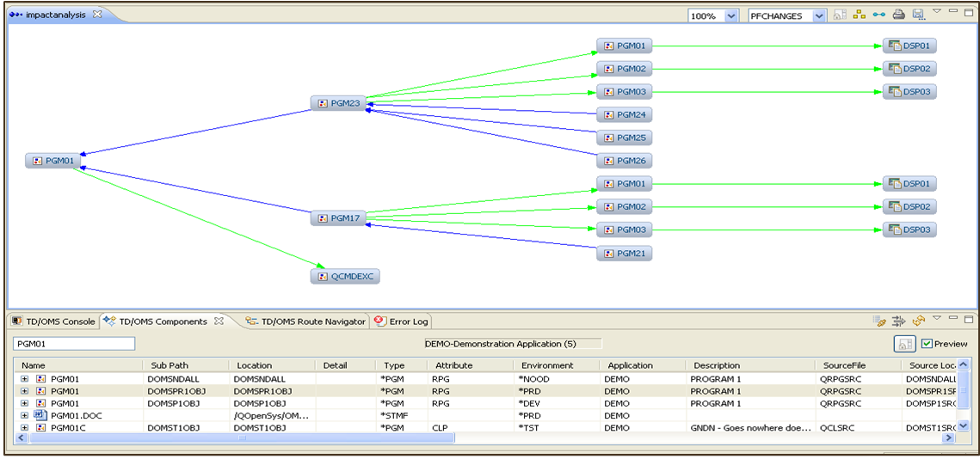Click the vertical scrollbar up arrow in table
Viewport: 980px width, 459px height.
click(x=963, y=364)
